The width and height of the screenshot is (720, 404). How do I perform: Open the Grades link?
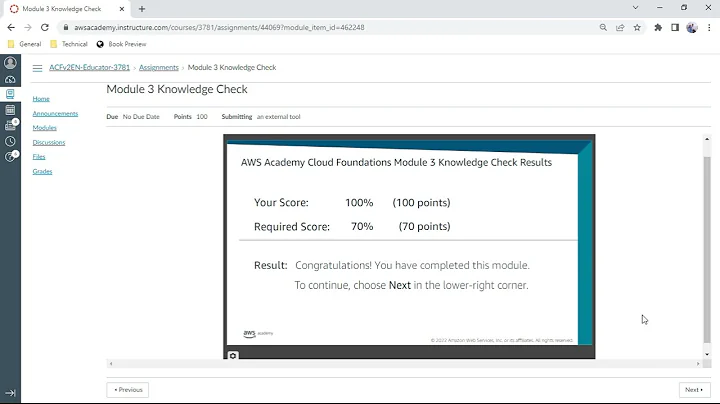[x=42, y=171]
